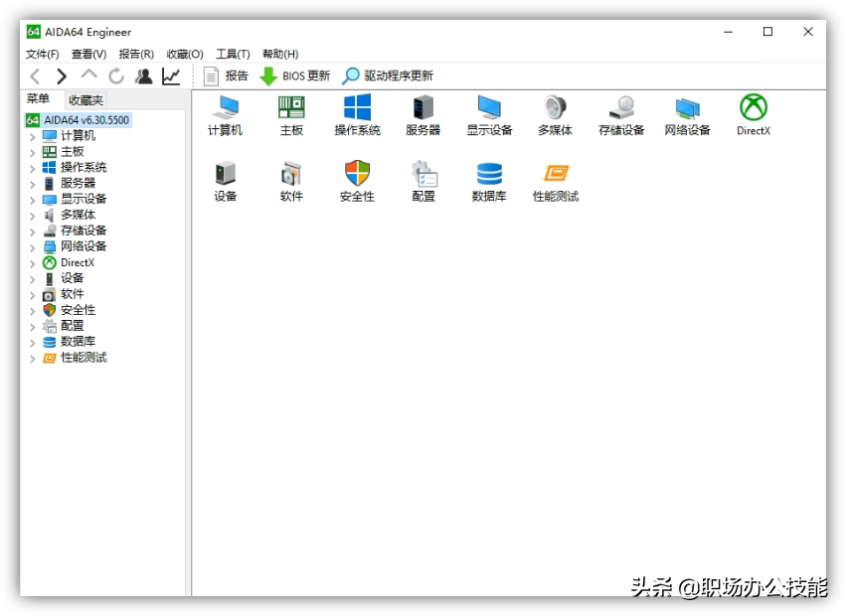Select 数据库 in the left tree
The width and height of the screenshot is (846, 616).
pyautogui.click(x=78, y=342)
